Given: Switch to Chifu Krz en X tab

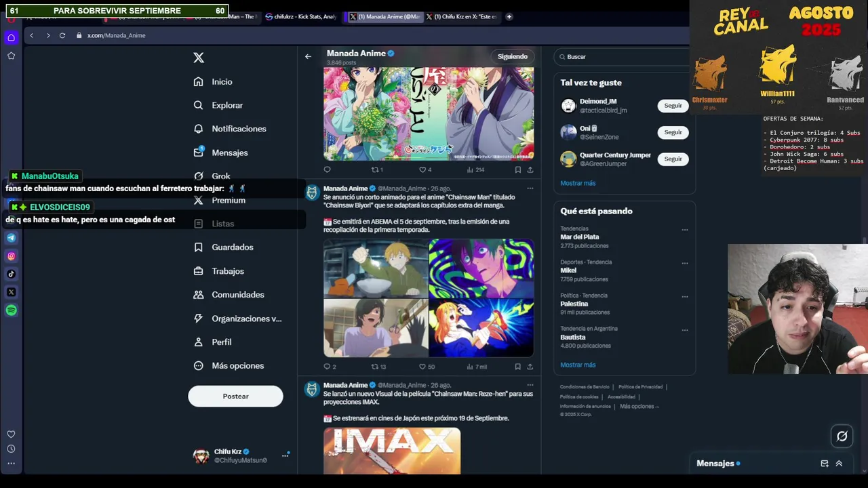Looking at the screenshot, I should [x=461, y=16].
